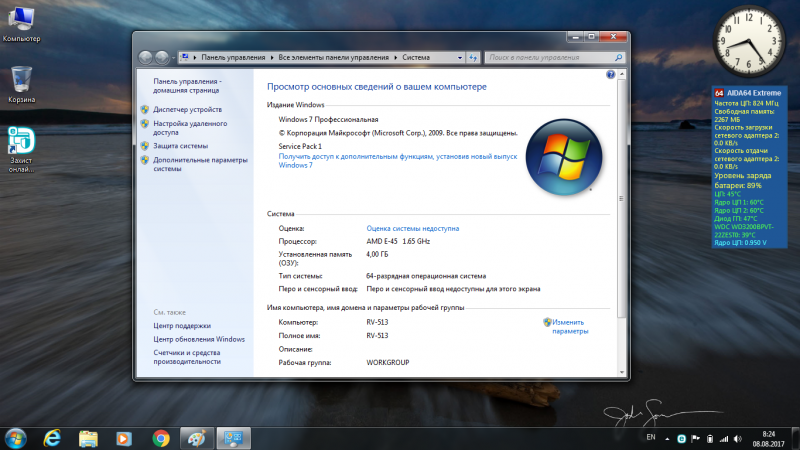
Task: Click the Оценка системы недоступна link
Action: coord(412,229)
